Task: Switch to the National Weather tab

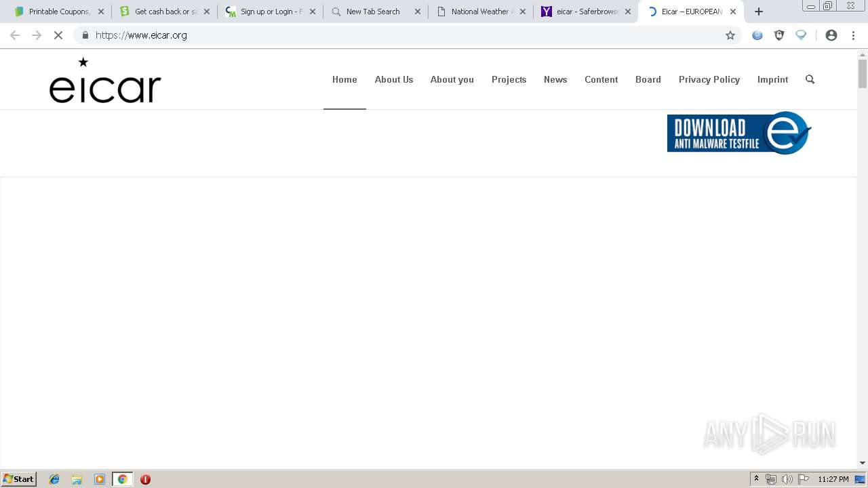Action: pyautogui.click(x=480, y=12)
